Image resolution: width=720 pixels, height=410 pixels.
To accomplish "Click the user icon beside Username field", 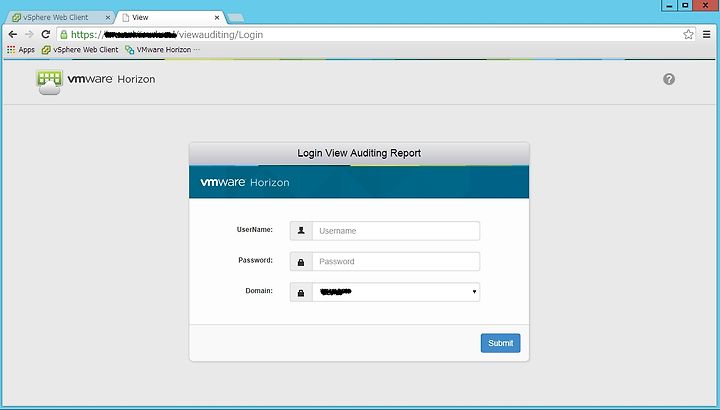I will [301, 230].
